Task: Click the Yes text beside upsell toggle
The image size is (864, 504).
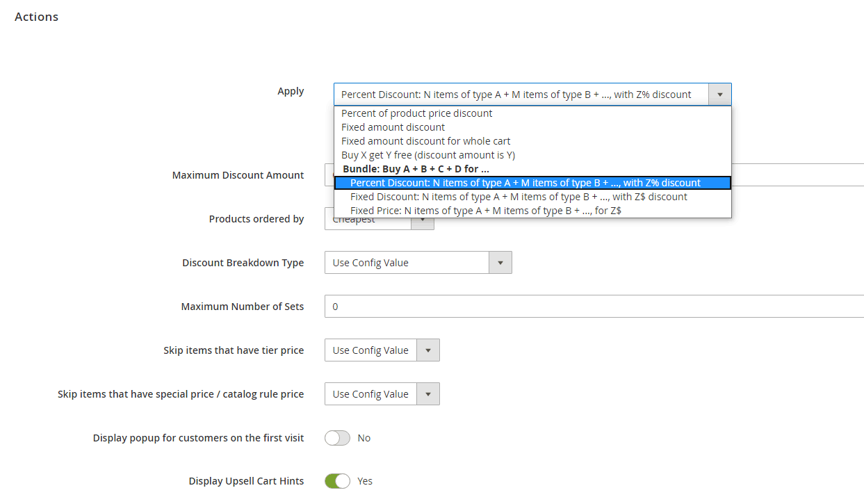Action: [x=365, y=481]
